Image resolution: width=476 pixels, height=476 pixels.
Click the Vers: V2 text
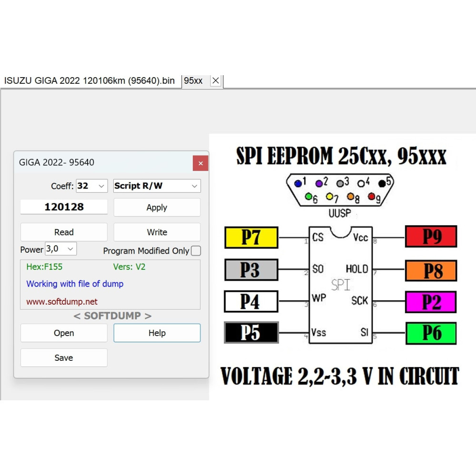(129, 267)
